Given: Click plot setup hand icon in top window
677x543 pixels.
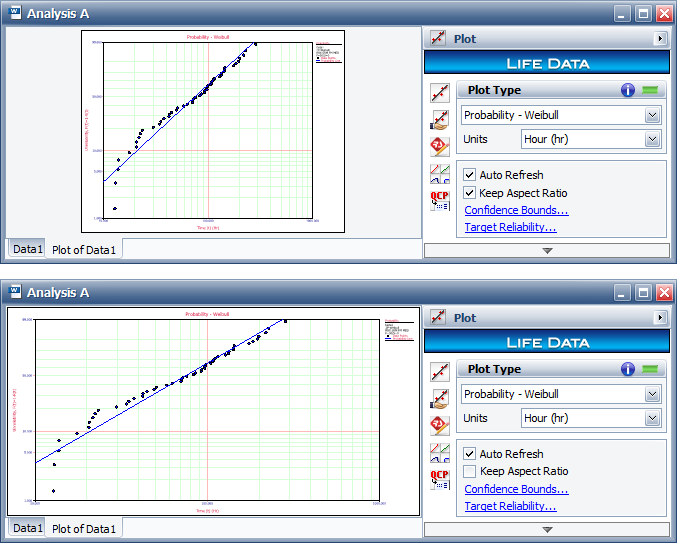Looking at the screenshot, I should coord(440,120).
